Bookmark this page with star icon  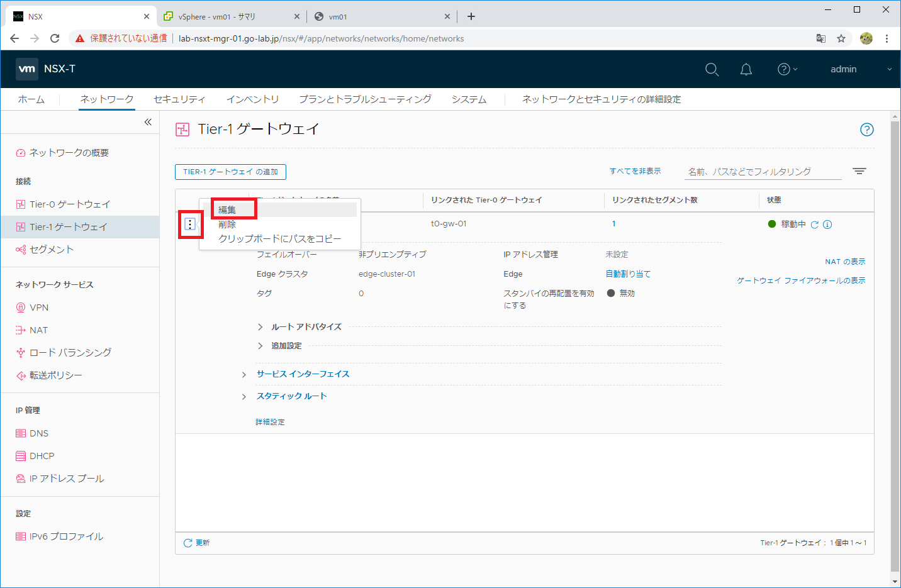coord(841,38)
